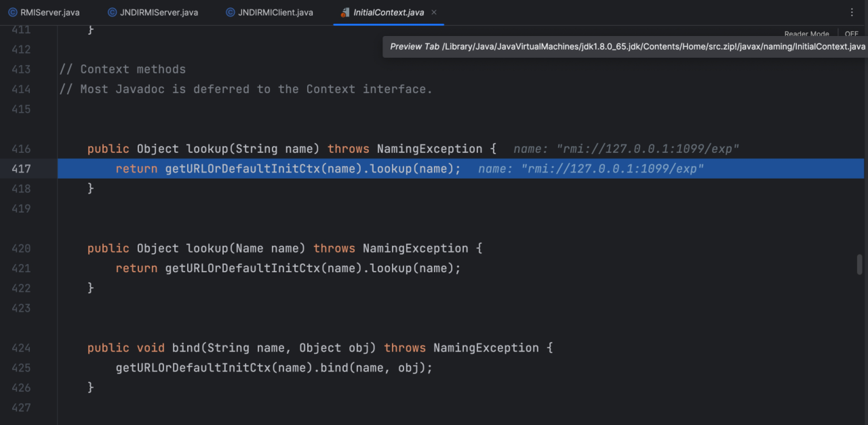Click the '// Context methods' comment
Screen dimensions: 868x425
(123, 69)
